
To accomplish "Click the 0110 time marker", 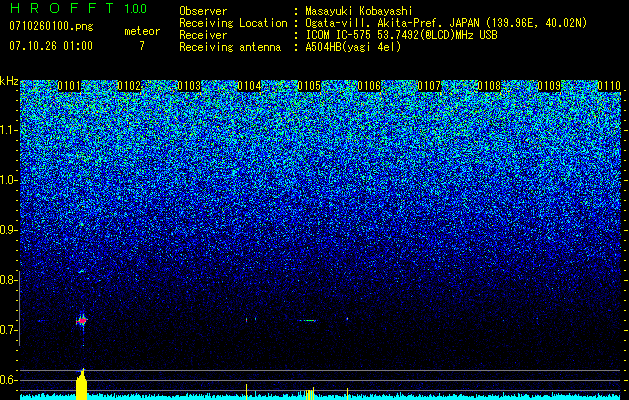I will point(609,86).
